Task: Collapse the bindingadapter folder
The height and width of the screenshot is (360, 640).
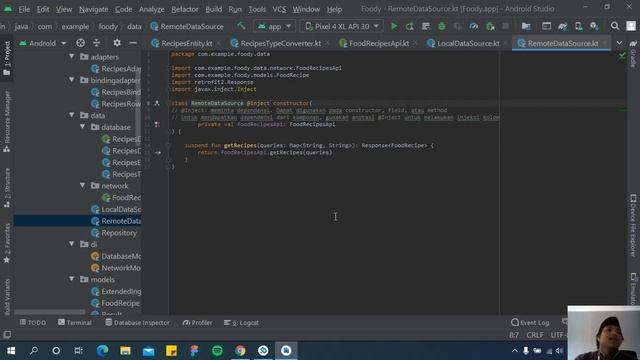Action: [72, 80]
